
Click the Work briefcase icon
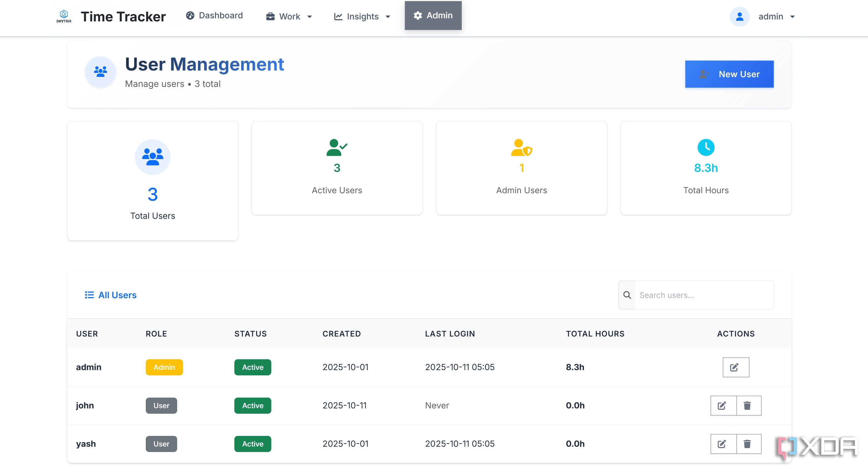pos(270,16)
